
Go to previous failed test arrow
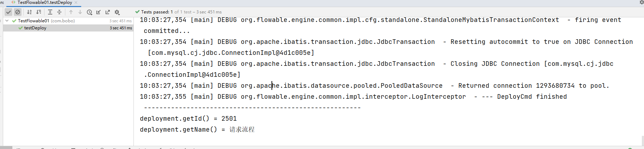tap(71, 12)
